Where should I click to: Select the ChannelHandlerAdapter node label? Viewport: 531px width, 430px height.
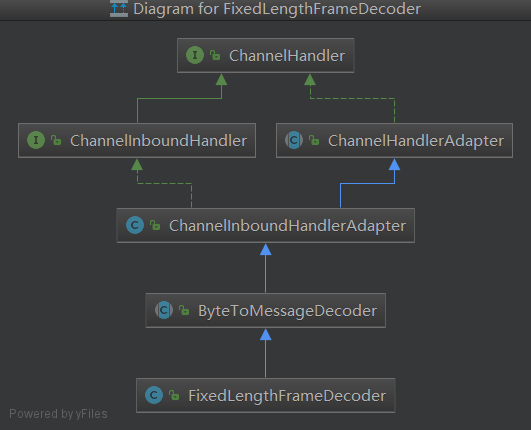[x=416, y=142]
